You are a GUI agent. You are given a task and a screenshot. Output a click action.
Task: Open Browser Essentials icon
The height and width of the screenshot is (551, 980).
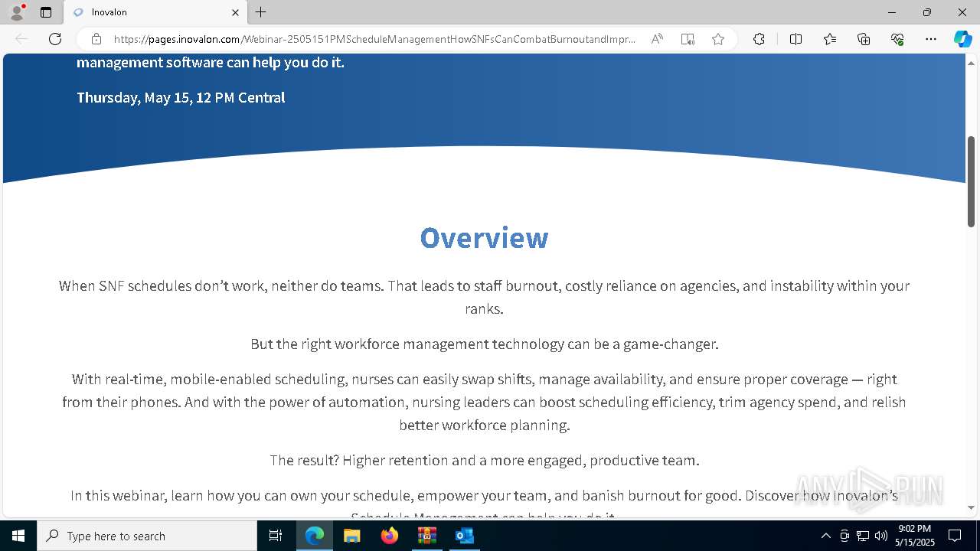[x=897, y=39]
